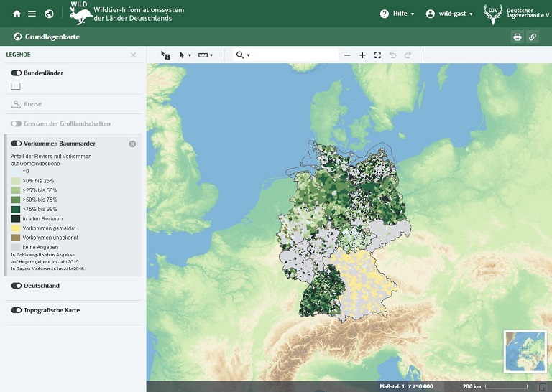The image size is (552, 392).
Task: Remove the Vorkommen Baummarder layer
Action: point(132,144)
